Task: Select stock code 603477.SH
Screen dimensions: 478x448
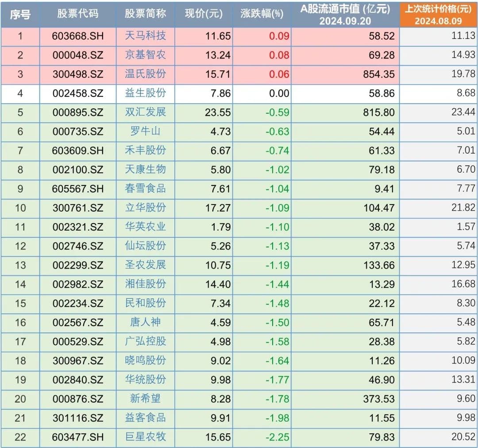Action: pyautogui.click(x=78, y=437)
